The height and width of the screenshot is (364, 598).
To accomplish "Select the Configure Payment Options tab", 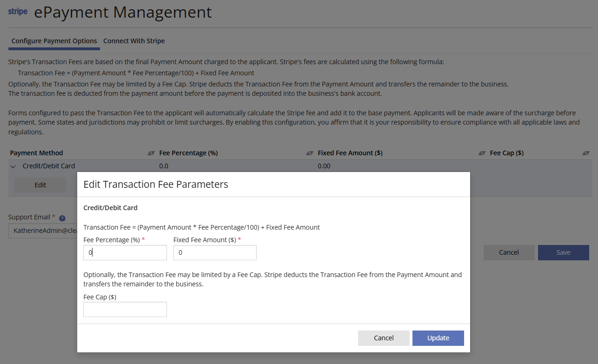I will tap(54, 41).
